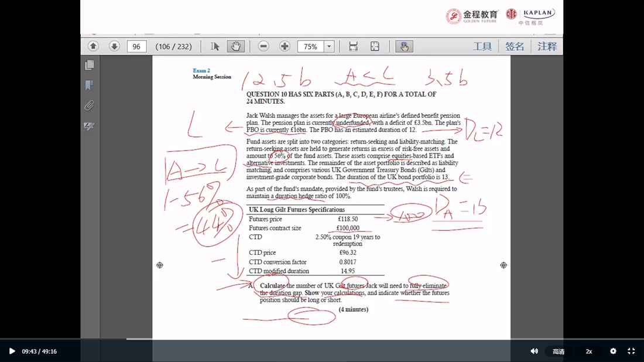Click the page number field showing 96
Screen dimensions: 644x362
pos(136,47)
